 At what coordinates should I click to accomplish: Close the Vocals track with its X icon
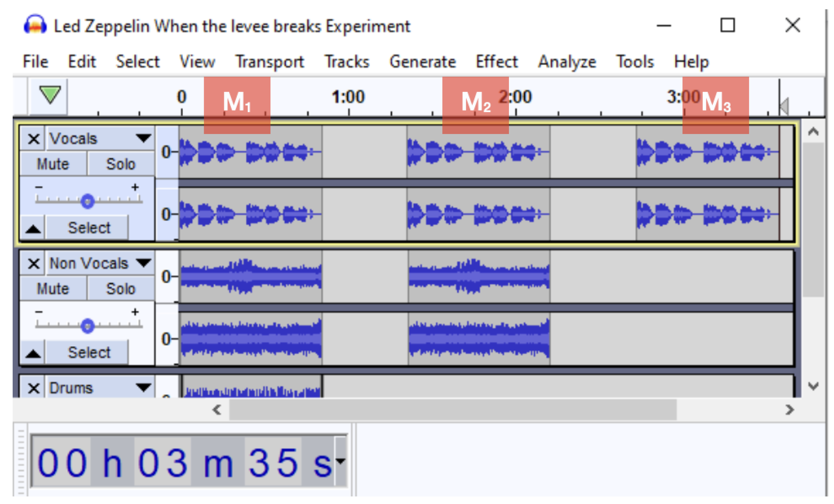click(33, 139)
